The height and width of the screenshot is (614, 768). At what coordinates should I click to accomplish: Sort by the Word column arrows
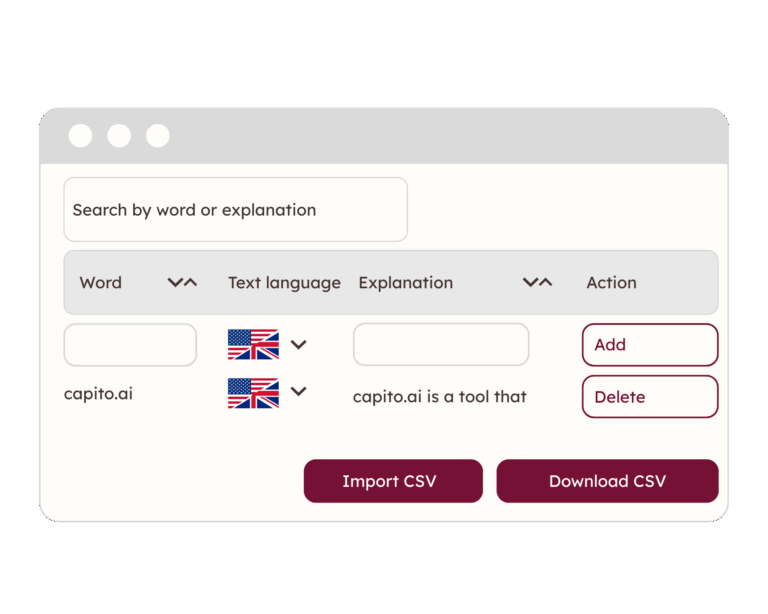182,283
